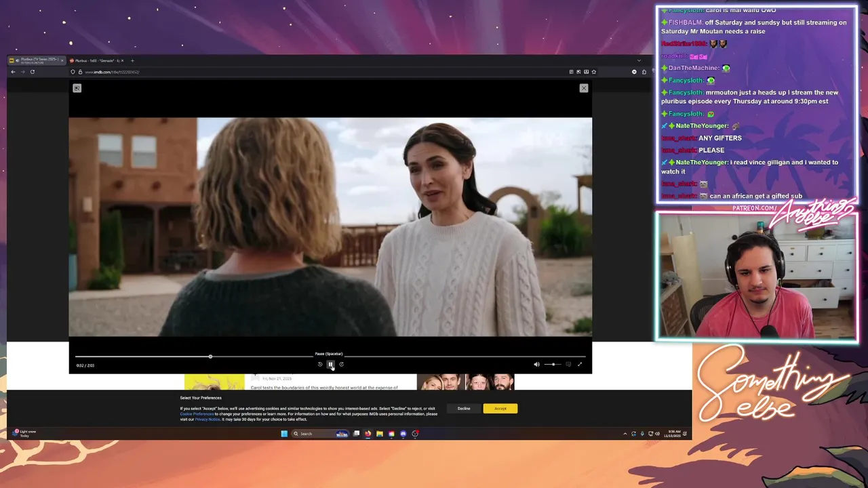Image resolution: width=868 pixels, height=488 pixels.
Task: Enter fullscreen in the video player
Action: click(x=580, y=365)
